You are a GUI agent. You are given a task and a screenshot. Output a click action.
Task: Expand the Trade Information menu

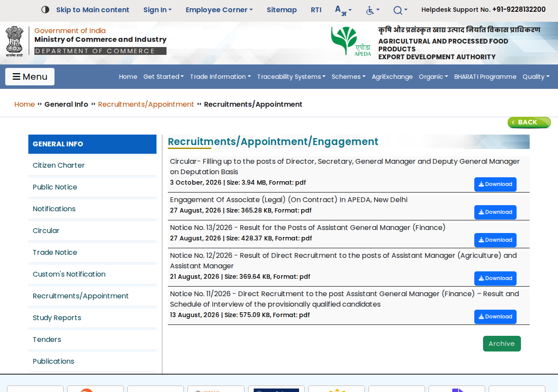point(220,77)
